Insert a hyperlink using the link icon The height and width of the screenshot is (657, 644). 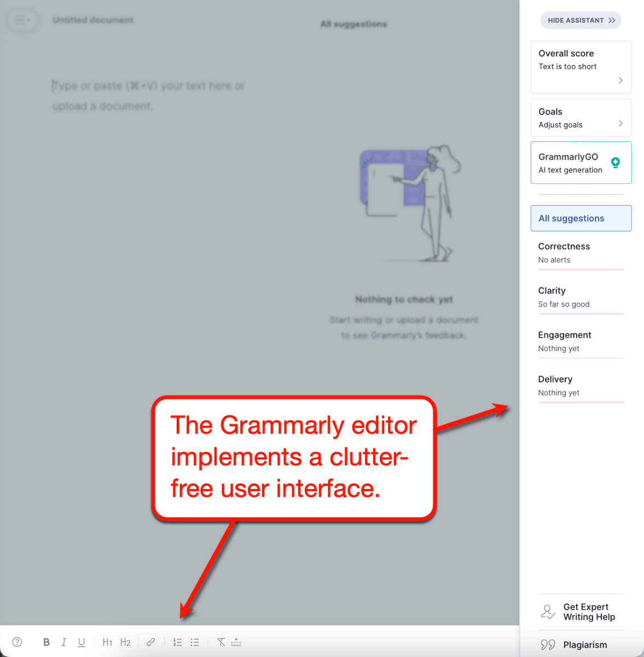151,642
